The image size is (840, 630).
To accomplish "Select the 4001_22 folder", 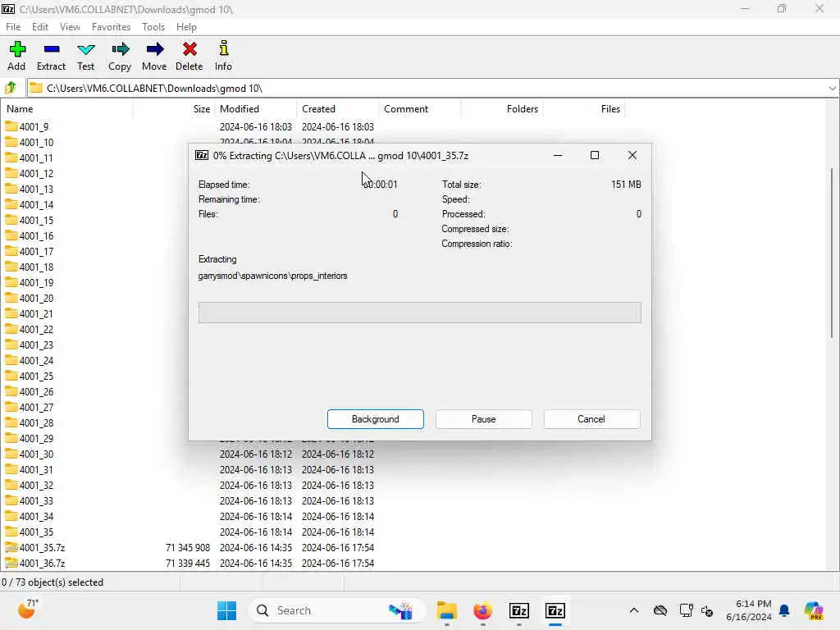I will pos(36,330).
